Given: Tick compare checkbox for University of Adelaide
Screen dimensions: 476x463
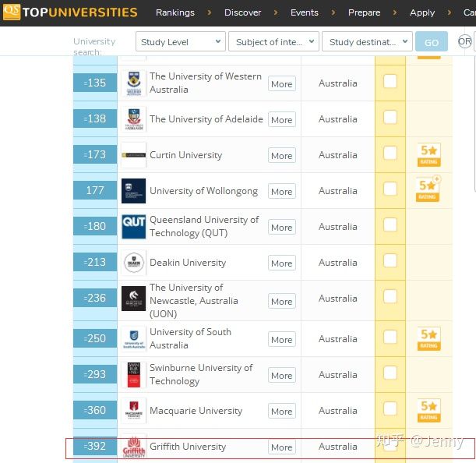Looking at the screenshot, I should [390, 117].
